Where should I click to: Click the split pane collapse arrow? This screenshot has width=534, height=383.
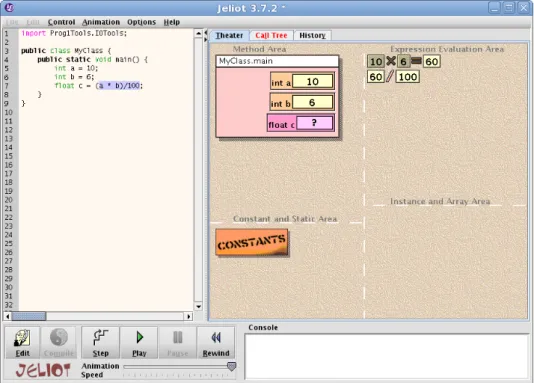(x=205, y=33)
